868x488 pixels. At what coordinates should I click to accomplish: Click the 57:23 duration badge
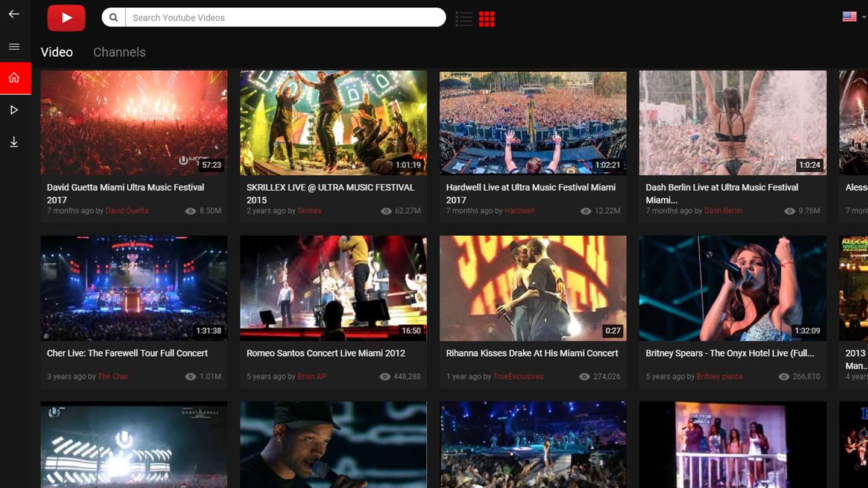coord(212,164)
